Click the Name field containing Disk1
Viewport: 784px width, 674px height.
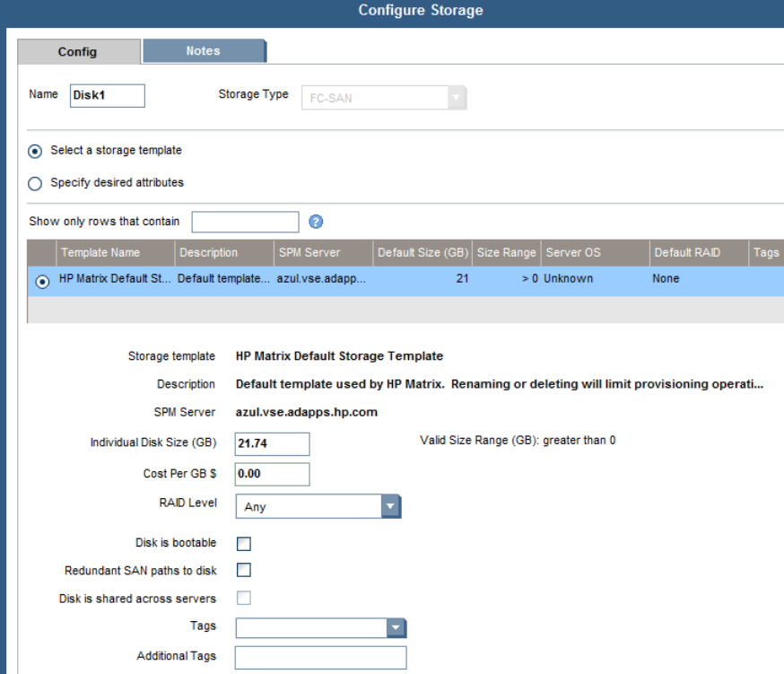coord(107,95)
